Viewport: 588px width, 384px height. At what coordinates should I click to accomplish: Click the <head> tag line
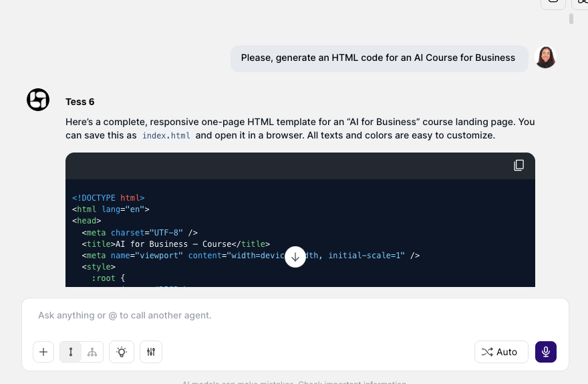87,221
